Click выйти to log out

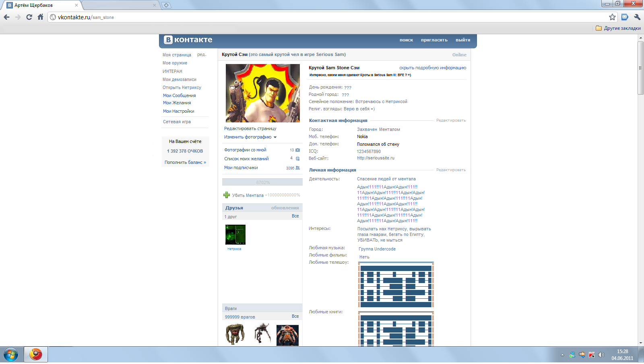click(x=463, y=40)
